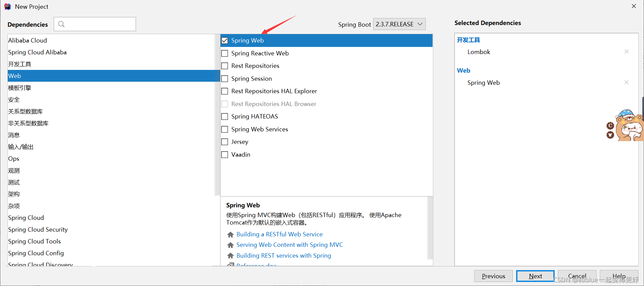The width and height of the screenshot is (644, 286).
Task: Remove Lombok from selected dependencies
Action: (x=626, y=52)
